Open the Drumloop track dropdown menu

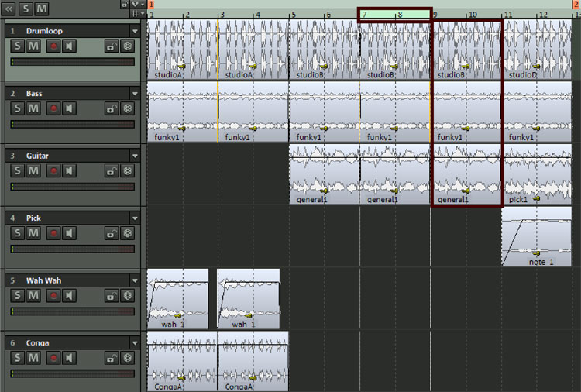[135, 31]
